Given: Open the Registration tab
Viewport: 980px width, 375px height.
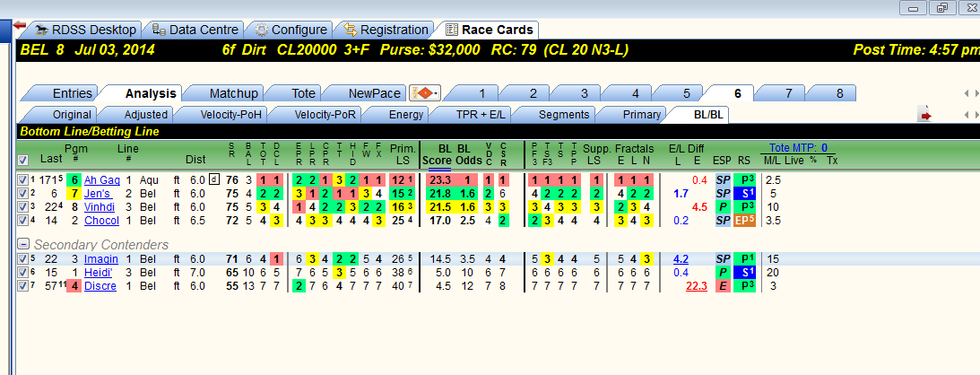Looking at the screenshot, I should pyautogui.click(x=386, y=30).
